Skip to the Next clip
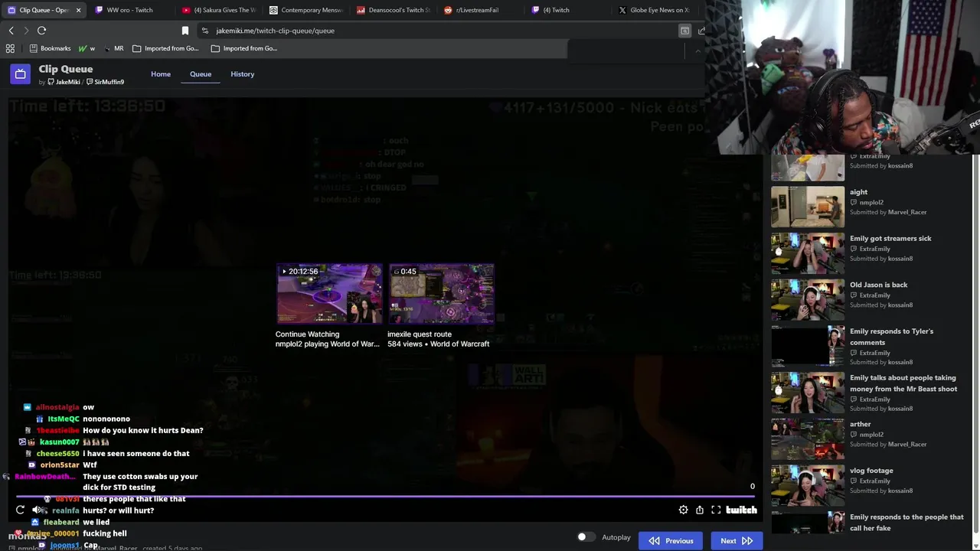This screenshot has height=551, width=980. click(737, 540)
